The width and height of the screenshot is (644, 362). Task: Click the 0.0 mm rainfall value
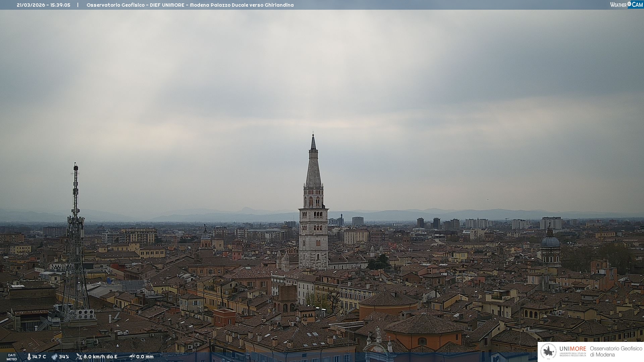click(x=145, y=357)
